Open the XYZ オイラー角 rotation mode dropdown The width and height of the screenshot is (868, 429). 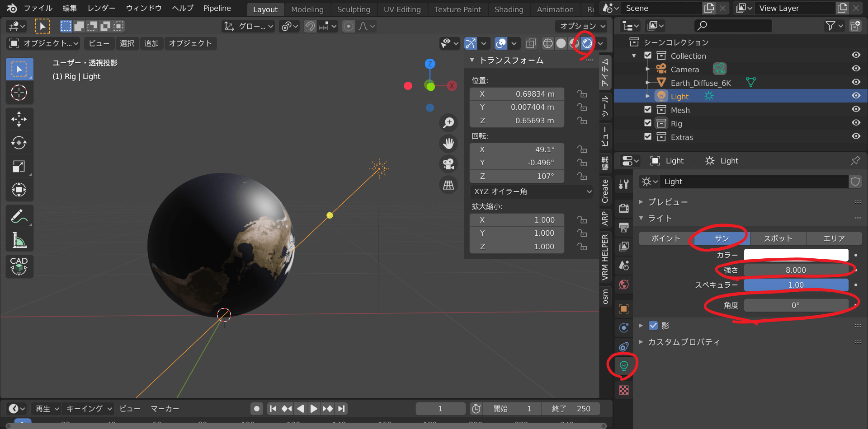click(532, 191)
